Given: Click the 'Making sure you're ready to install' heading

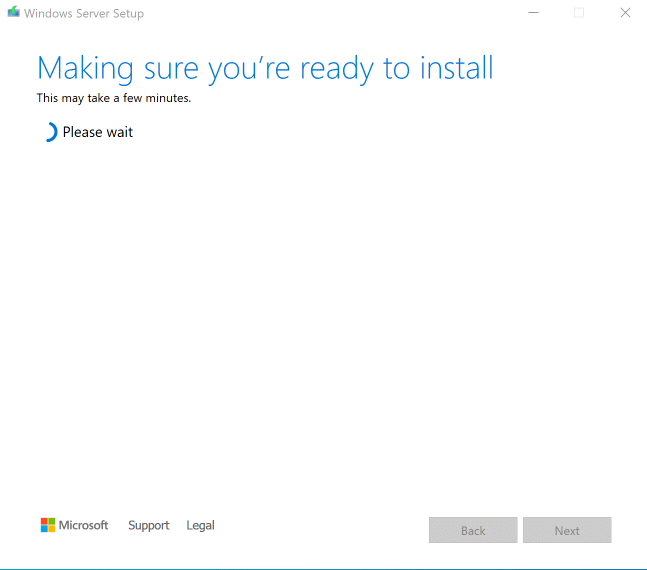Looking at the screenshot, I should click(265, 69).
